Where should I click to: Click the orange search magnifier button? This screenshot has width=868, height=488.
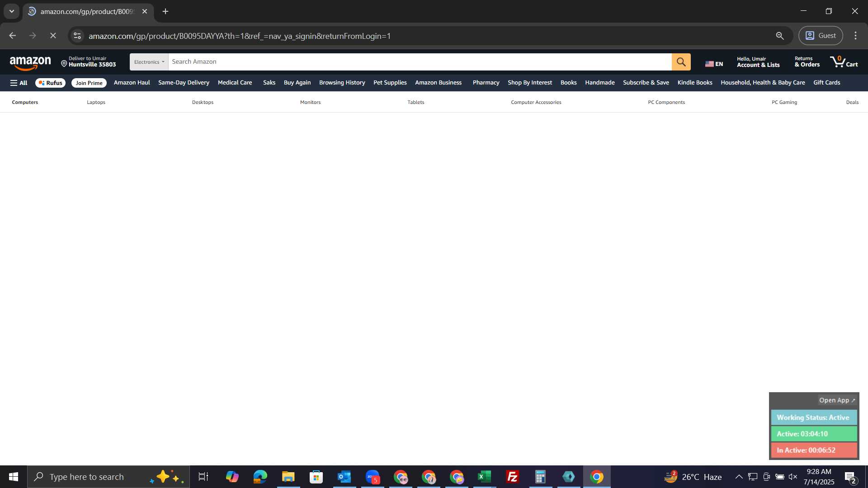(x=681, y=62)
